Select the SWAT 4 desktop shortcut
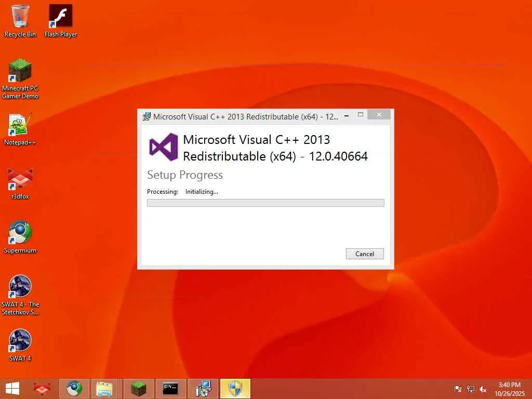Screen dimensions: 532x399 point(20,345)
